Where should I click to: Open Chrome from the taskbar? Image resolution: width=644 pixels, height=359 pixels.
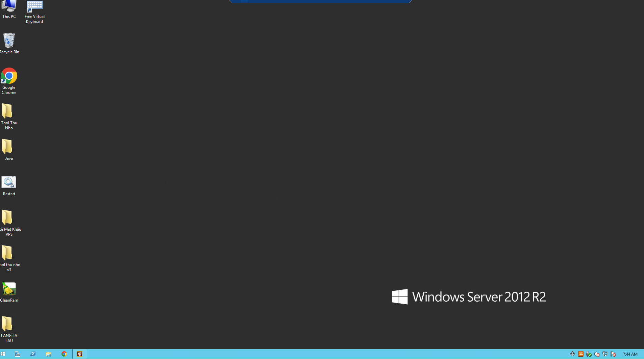64,354
